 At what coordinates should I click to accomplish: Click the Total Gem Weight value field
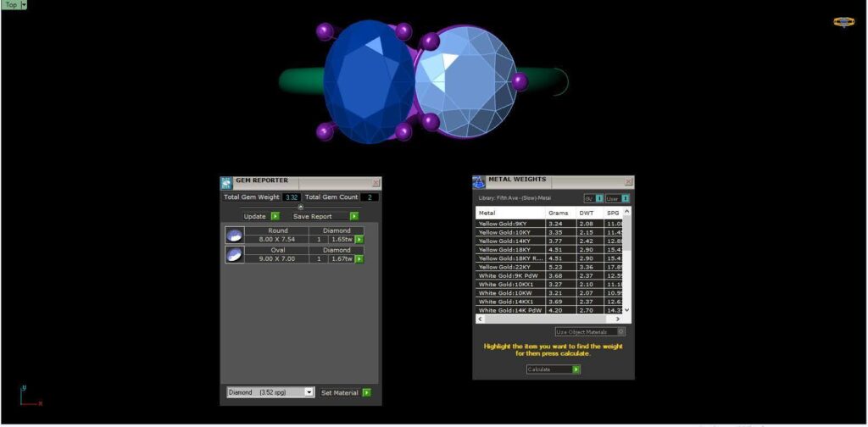tap(292, 197)
